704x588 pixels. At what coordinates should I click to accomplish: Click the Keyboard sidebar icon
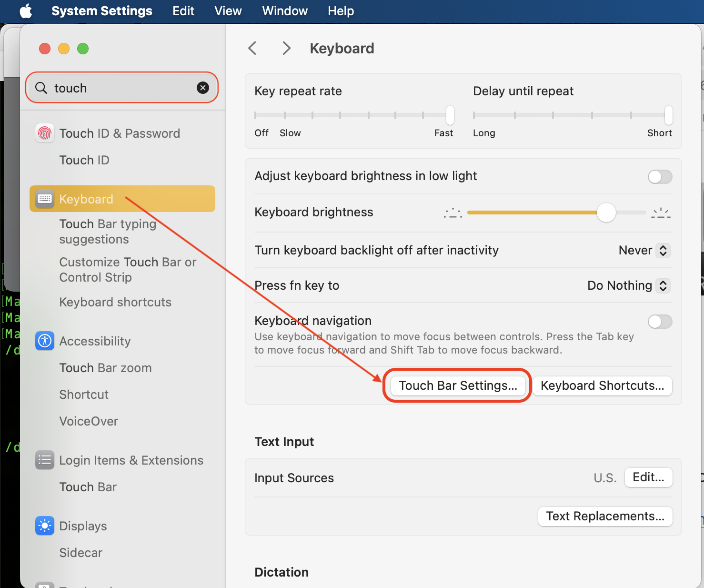(x=45, y=199)
